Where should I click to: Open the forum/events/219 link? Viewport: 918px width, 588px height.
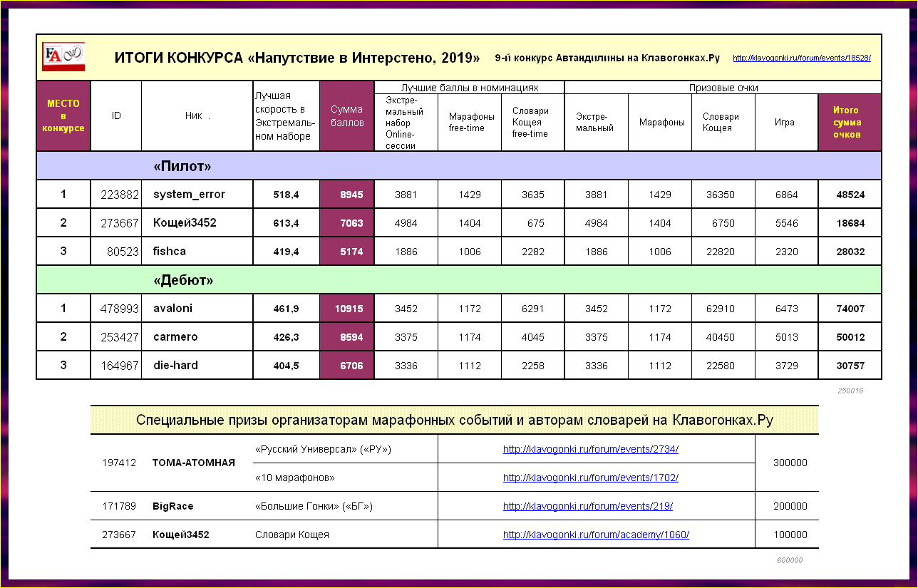click(588, 507)
